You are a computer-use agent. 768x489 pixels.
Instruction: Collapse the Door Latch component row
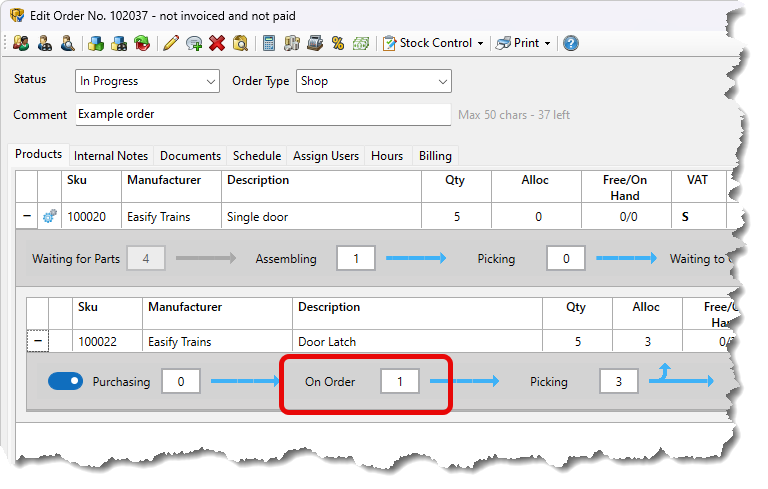38,342
